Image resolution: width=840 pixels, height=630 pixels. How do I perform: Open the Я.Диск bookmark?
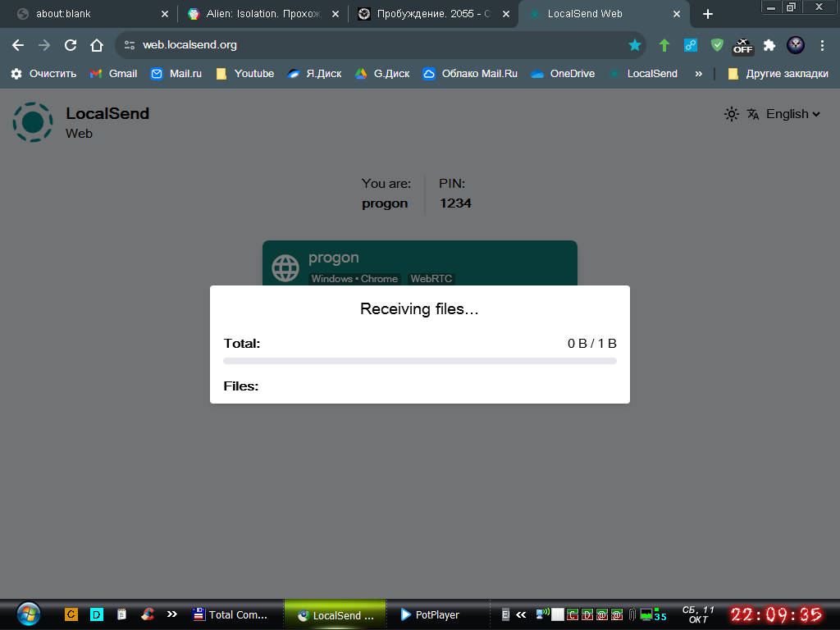(x=314, y=74)
